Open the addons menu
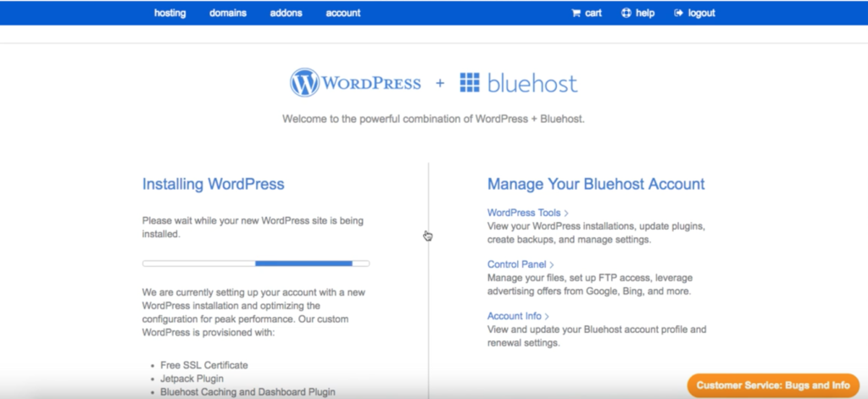This screenshot has height=399, width=868. point(286,14)
